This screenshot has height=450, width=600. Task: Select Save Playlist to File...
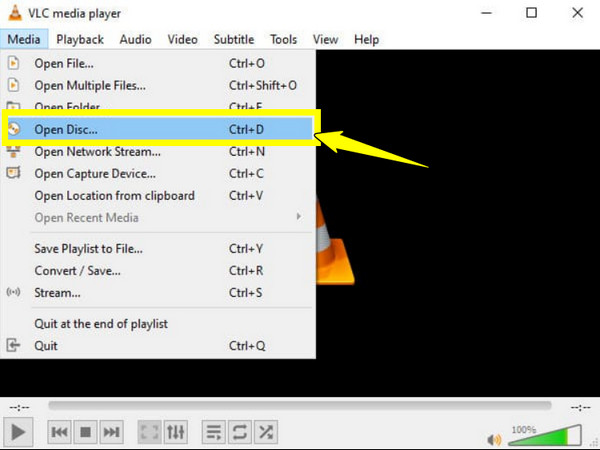[x=158, y=249]
